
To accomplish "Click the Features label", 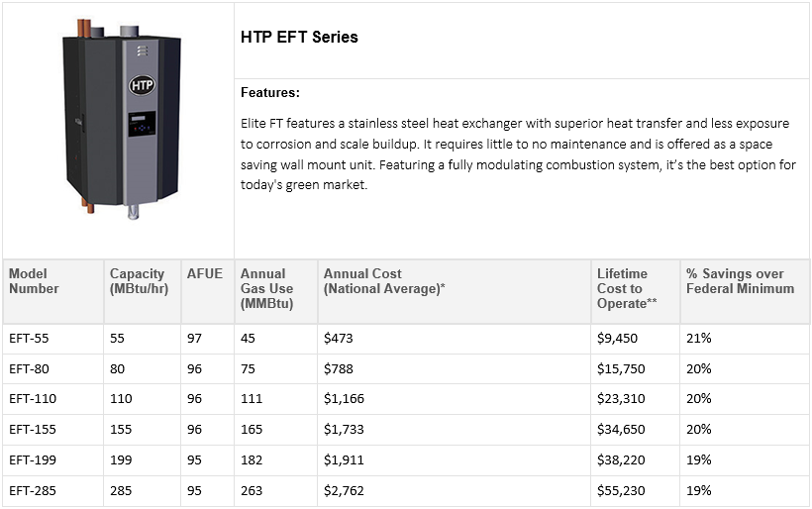I will coord(270,93).
